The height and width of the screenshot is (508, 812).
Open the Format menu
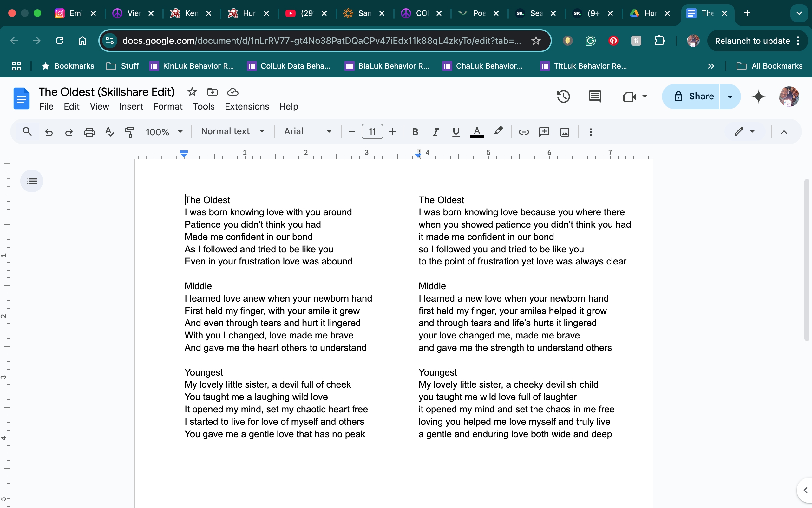pos(168,106)
